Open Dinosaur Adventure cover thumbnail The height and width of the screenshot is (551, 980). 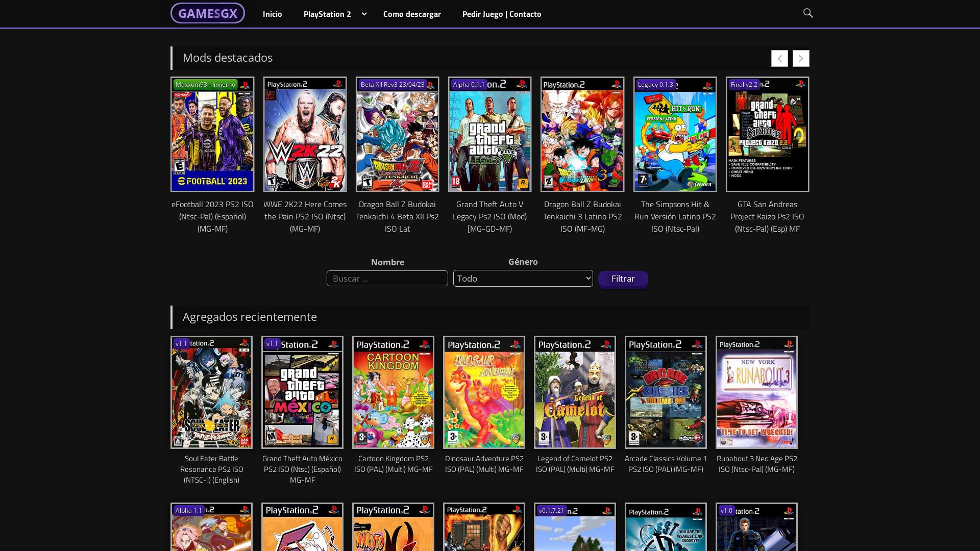coord(484,392)
